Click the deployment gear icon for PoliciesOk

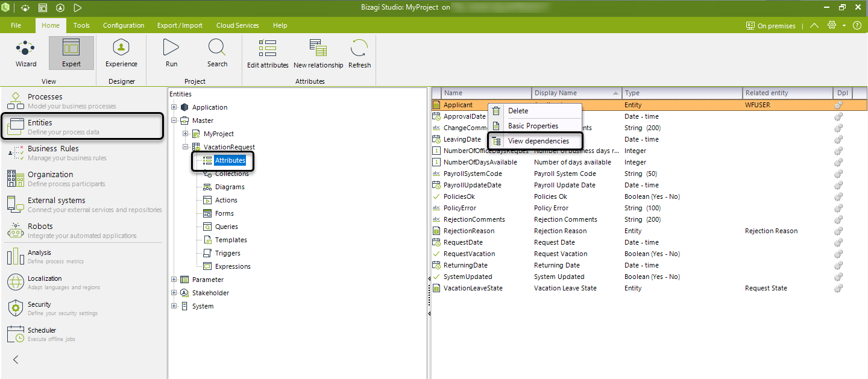[x=838, y=196]
